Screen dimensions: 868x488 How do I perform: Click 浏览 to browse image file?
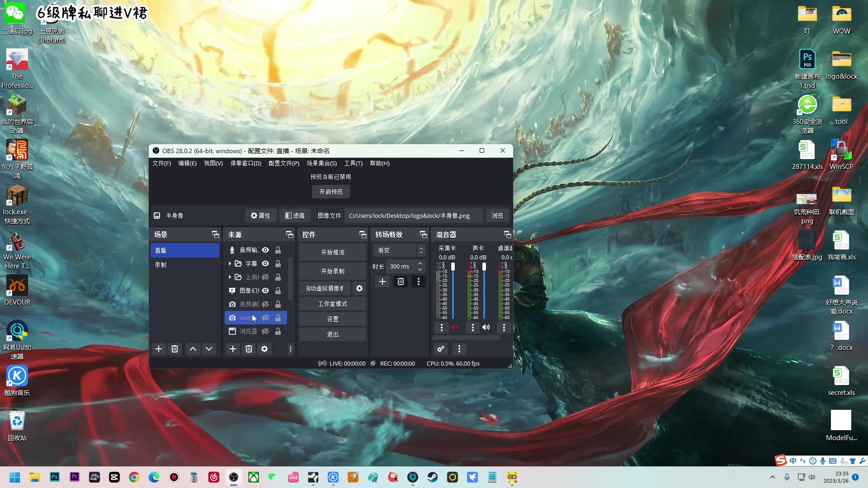[497, 216]
